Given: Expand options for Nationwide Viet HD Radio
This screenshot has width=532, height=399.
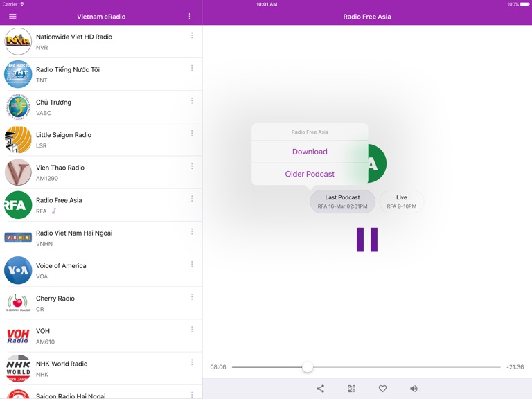Looking at the screenshot, I should tap(192, 36).
